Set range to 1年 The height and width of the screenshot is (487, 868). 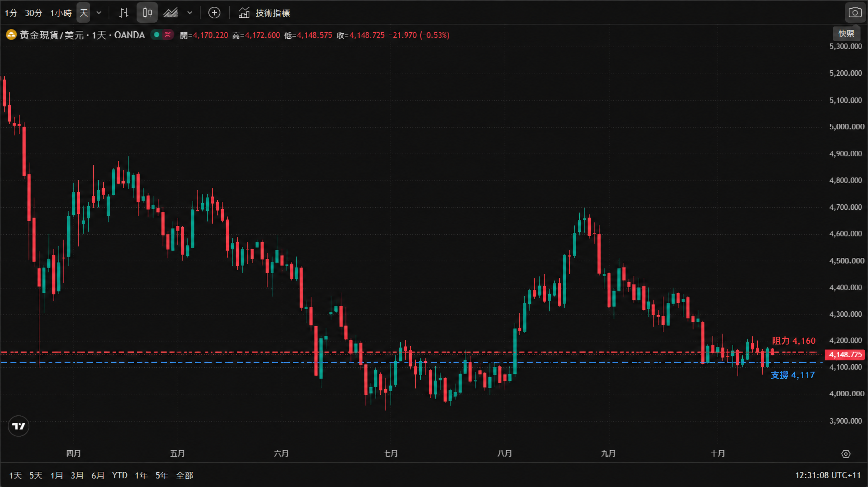pyautogui.click(x=141, y=475)
